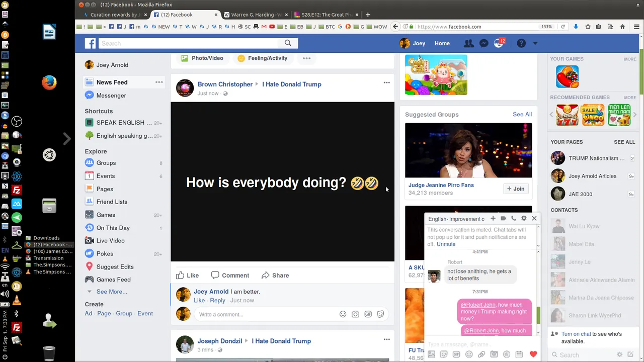Submit search with the magnifier icon
The height and width of the screenshot is (362, 644).
coord(288,43)
